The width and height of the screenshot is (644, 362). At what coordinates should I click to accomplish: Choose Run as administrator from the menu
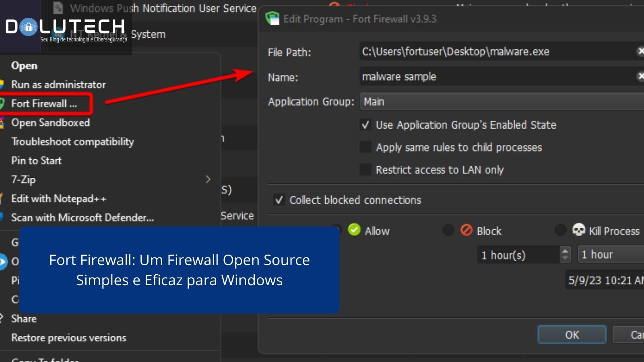tap(59, 84)
